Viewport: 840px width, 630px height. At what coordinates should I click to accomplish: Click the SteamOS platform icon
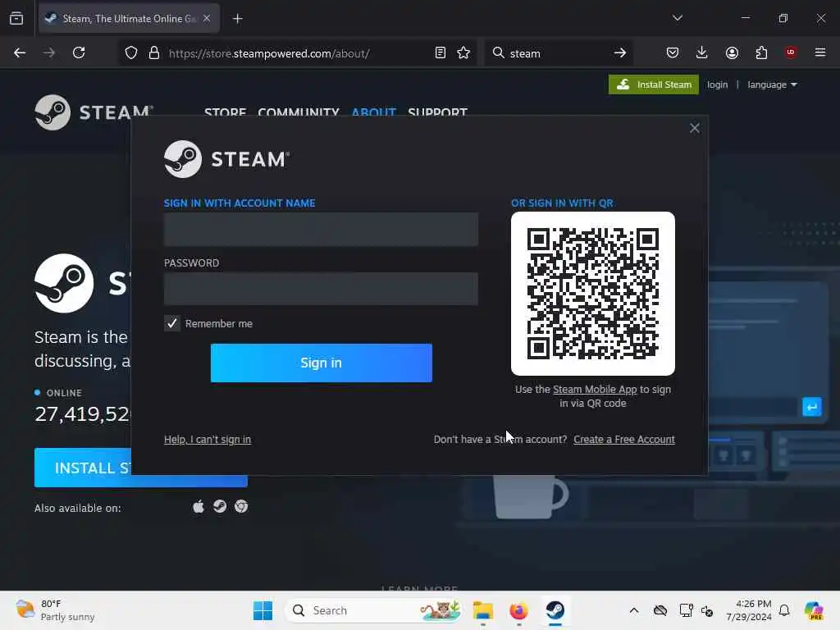click(220, 507)
